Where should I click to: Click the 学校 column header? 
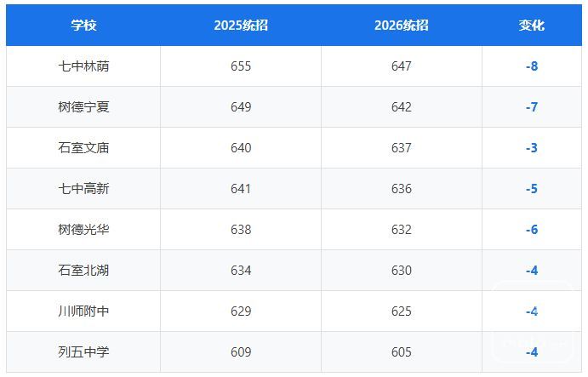pos(83,26)
